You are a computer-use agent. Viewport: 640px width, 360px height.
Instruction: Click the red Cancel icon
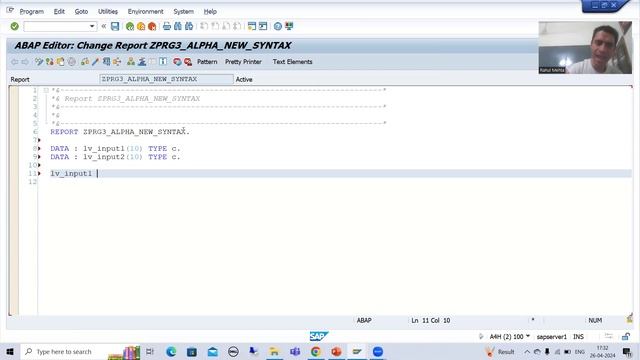pos(152,26)
